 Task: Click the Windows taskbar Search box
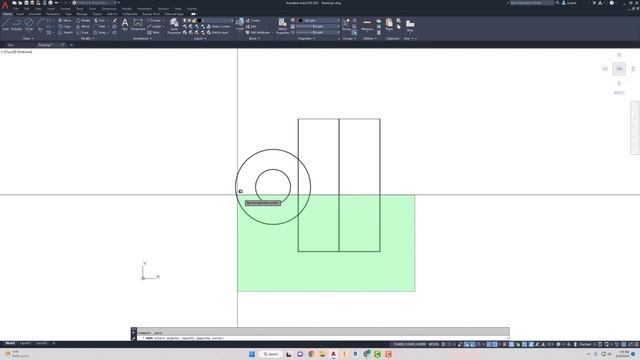271,354
